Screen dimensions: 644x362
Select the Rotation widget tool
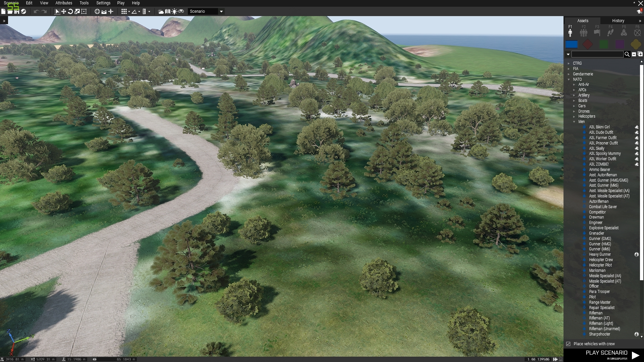point(70,11)
